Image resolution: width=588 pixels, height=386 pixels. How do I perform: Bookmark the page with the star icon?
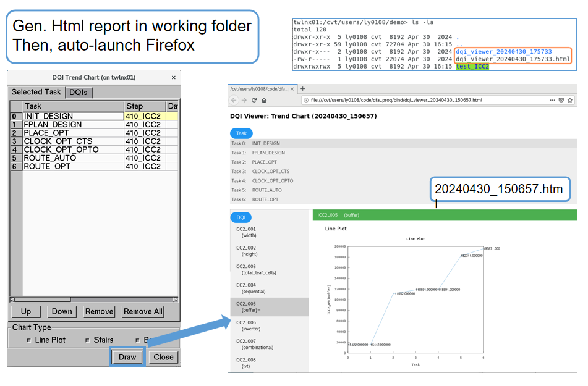click(x=570, y=100)
